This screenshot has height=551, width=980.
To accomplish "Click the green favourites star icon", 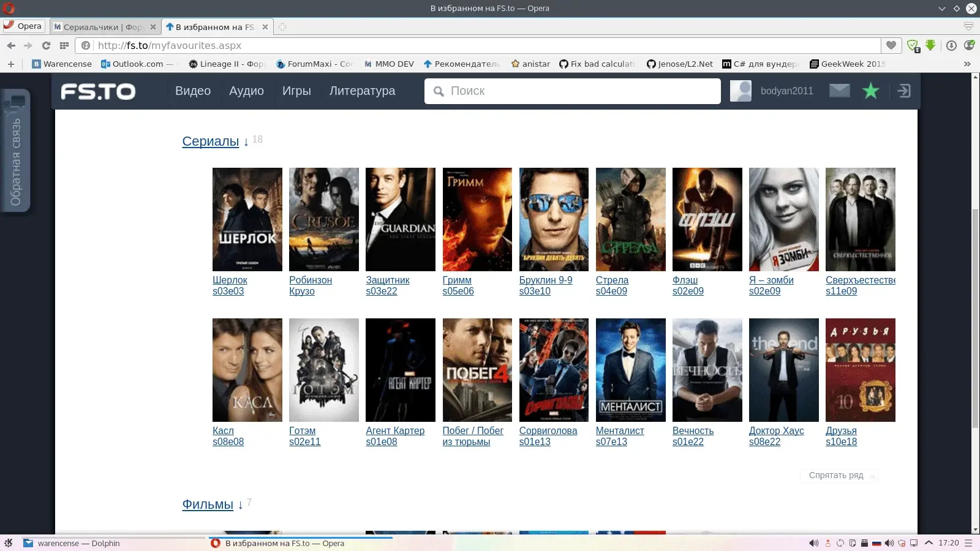I will coord(870,91).
